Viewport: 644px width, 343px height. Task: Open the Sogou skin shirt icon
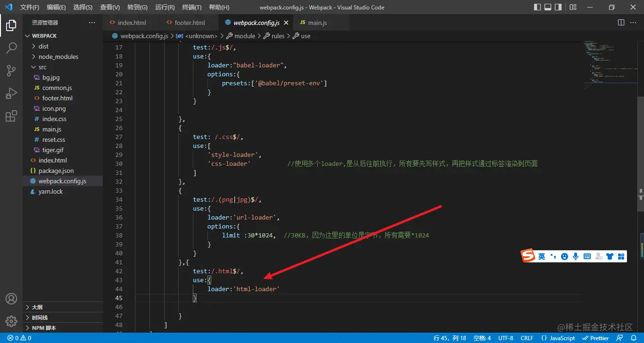(610, 256)
